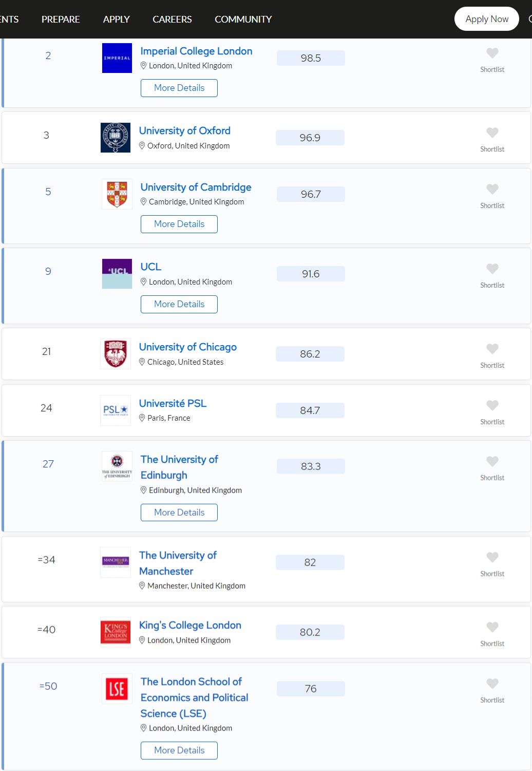
Task: Click the Apply Now button
Action: coord(487,19)
